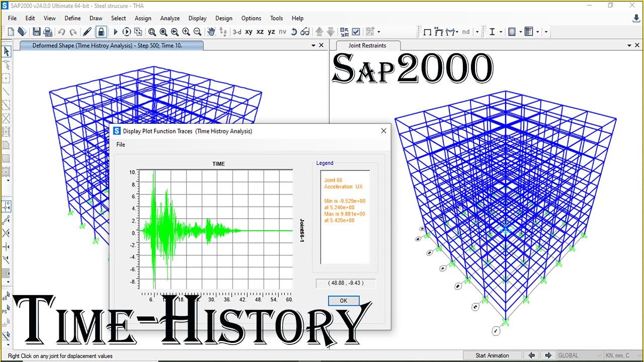This screenshot has height=362, width=644.
Task: Open the table display icon dropdown arrow
Action: [537, 32]
